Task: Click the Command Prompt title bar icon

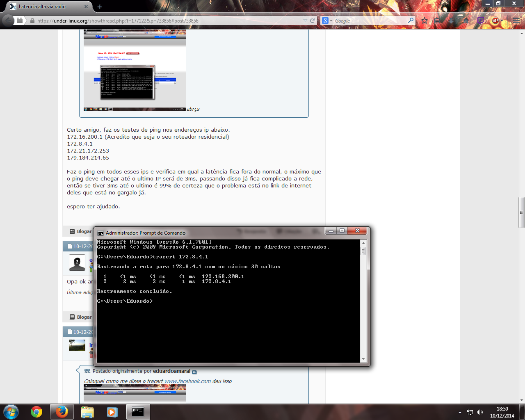Action: pyautogui.click(x=100, y=233)
